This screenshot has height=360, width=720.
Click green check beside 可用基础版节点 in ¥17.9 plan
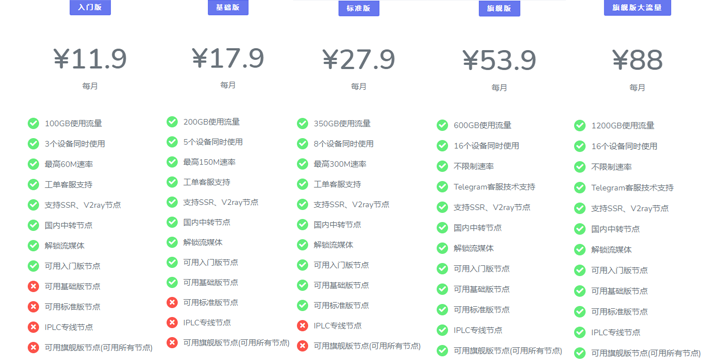coord(172,282)
